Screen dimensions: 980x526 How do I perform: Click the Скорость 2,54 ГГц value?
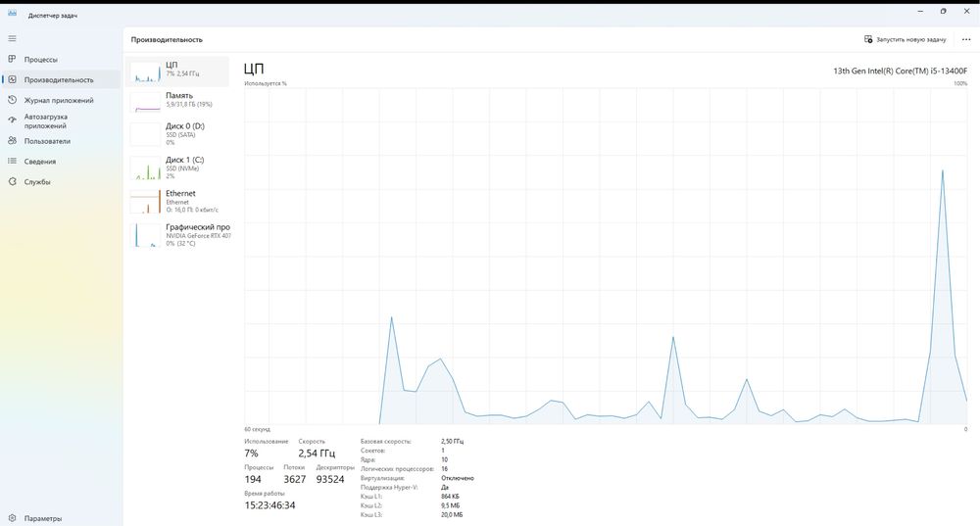click(x=317, y=454)
